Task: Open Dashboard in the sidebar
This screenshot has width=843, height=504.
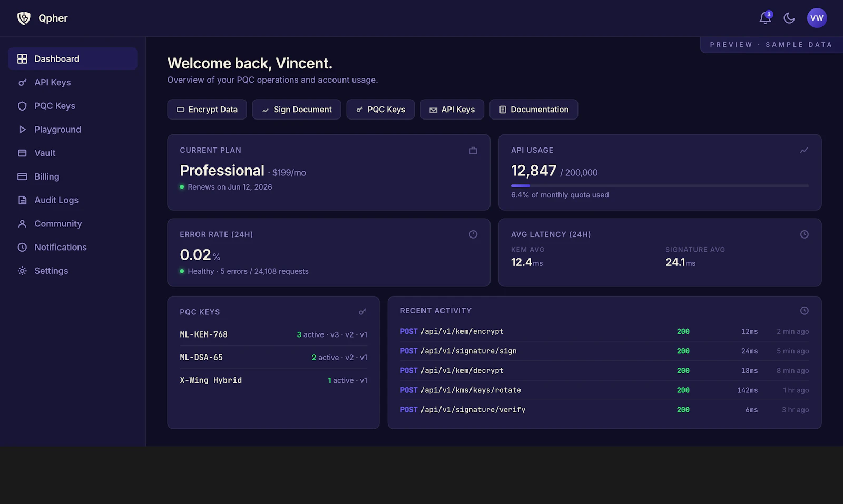Action: click(x=73, y=58)
